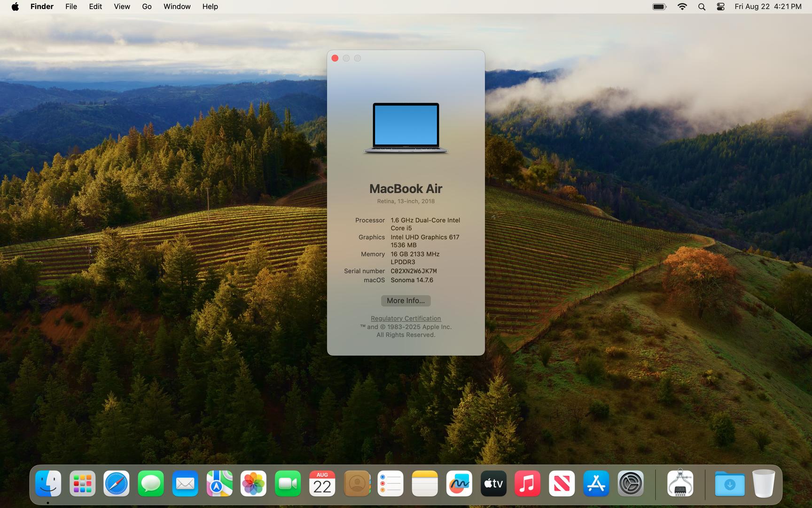The height and width of the screenshot is (508, 812).
Task: Open the Go menu
Action: tap(147, 7)
